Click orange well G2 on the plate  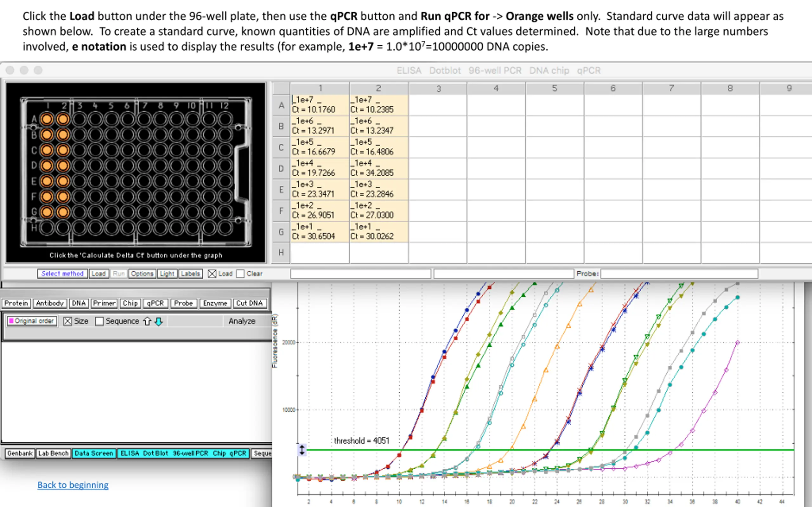coord(63,212)
